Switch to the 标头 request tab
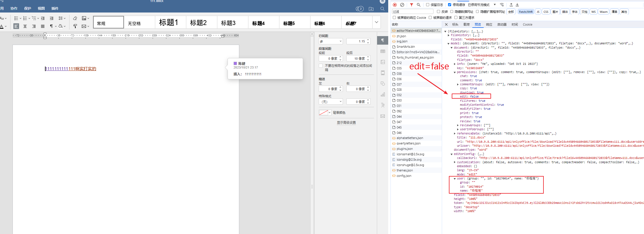The width and height of the screenshot is (644, 234). [x=455, y=24]
